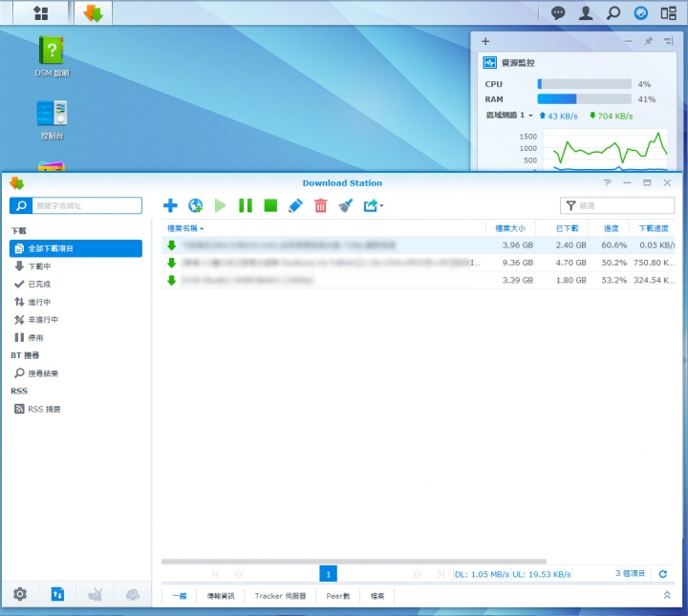Toggle the widgets panel icon in top bar

[x=668, y=13]
